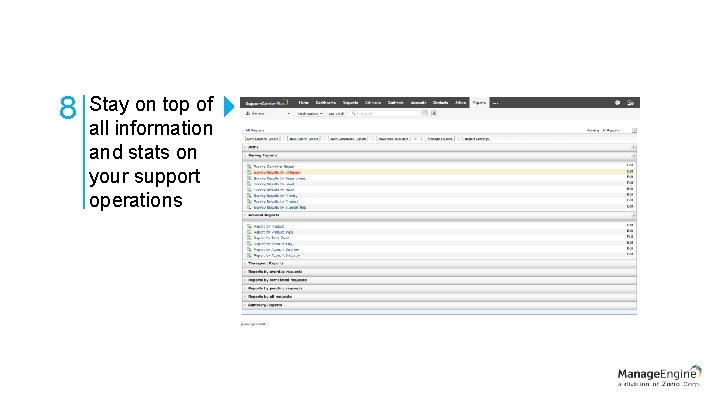Click Edit for Reports by Product
720x405 pixels.
pos(630,225)
